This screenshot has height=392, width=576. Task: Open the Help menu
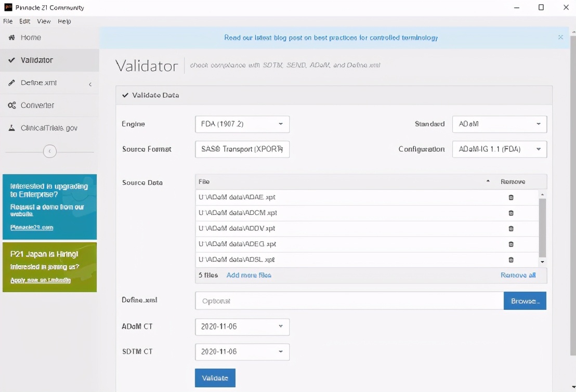(x=64, y=21)
